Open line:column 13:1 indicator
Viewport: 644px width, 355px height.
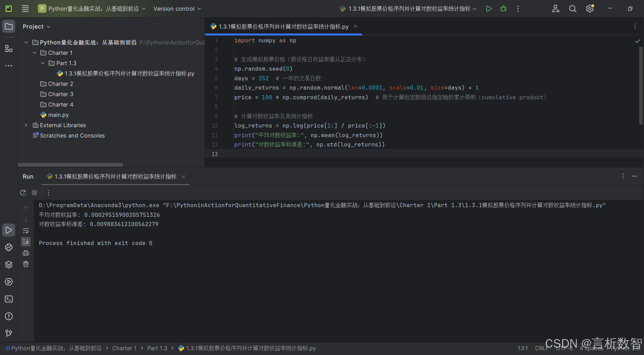522,348
